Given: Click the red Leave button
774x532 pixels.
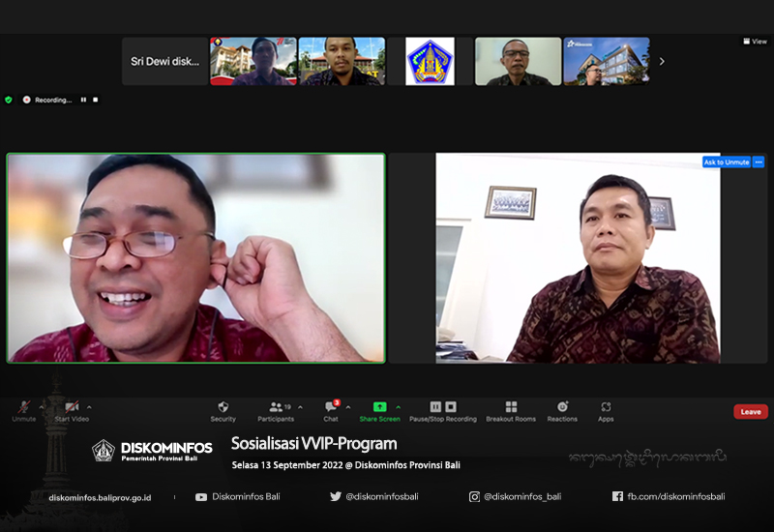Looking at the screenshot, I should (x=751, y=412).
